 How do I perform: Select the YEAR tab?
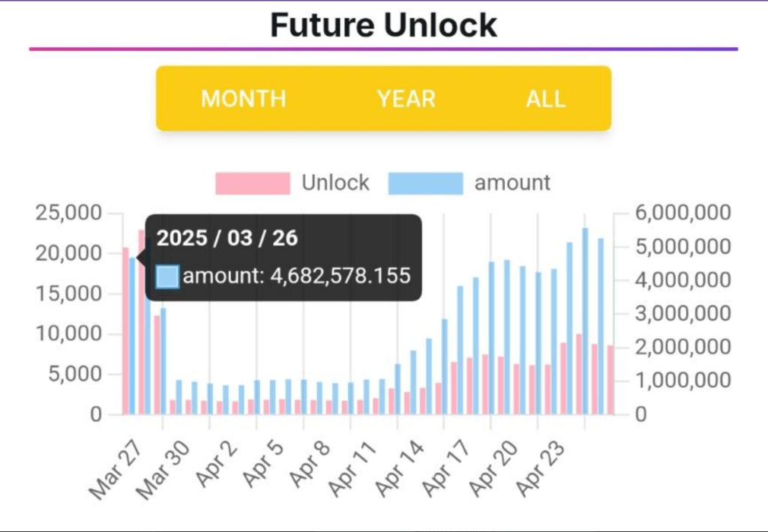click(406, 99)
